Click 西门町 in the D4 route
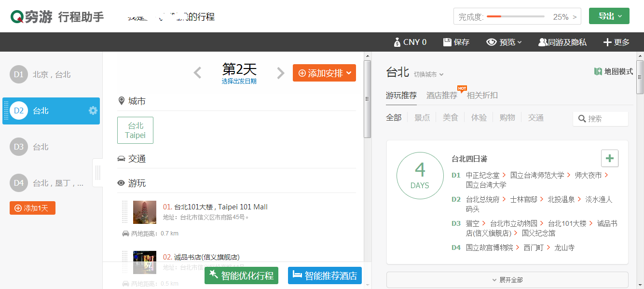Viewport: 644px width, 289px height. tap(534, 248)
